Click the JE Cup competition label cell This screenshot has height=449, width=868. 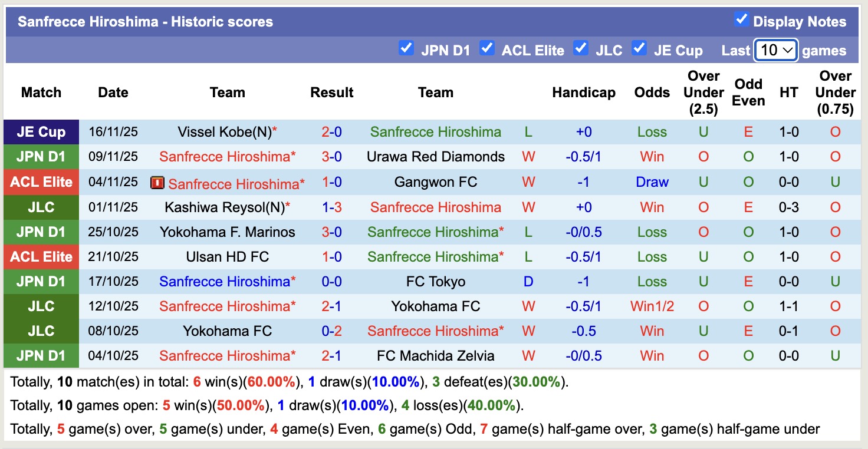[x=41, y=132]
